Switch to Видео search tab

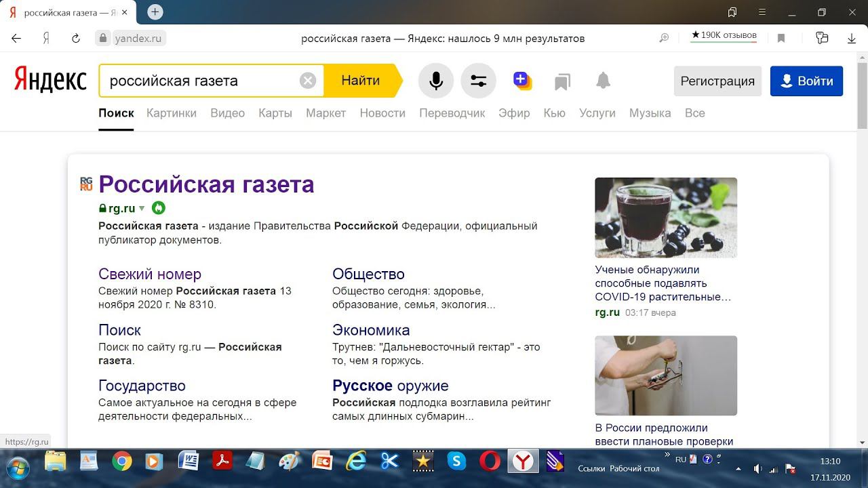click(228, 113)
